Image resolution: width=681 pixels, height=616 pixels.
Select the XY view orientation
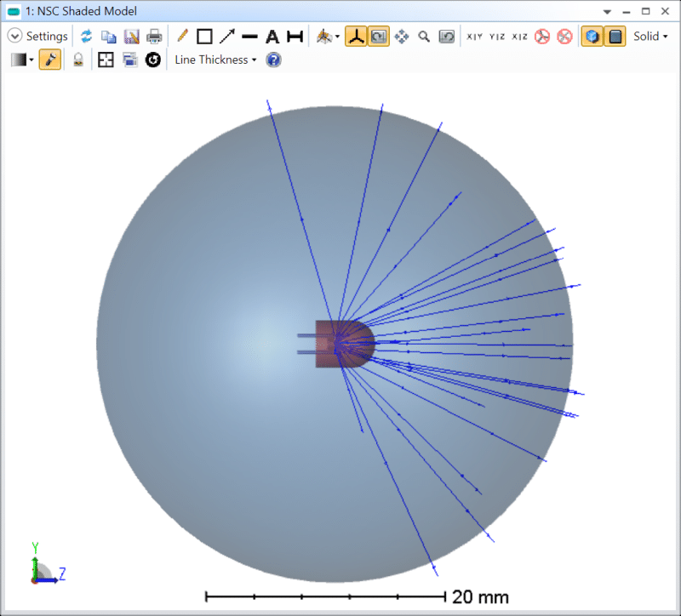click(x=474, y=37)
